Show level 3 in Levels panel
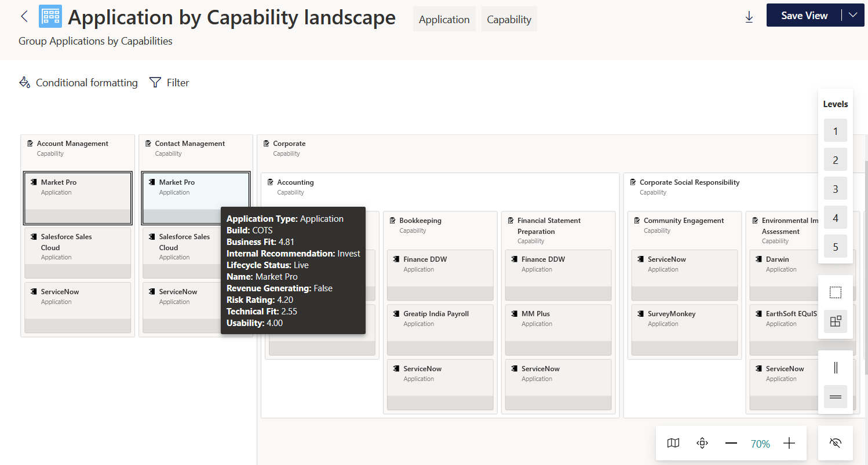Screen dimensions: 868x465 836,189
